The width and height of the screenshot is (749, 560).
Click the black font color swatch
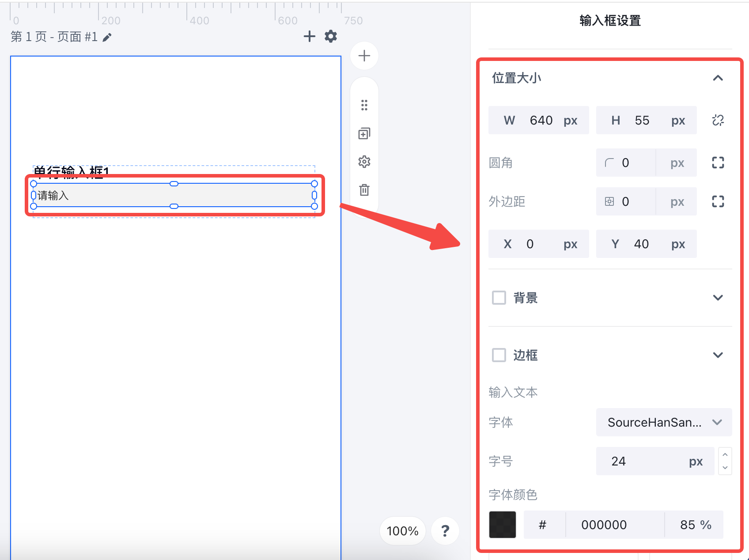point(503,525)
